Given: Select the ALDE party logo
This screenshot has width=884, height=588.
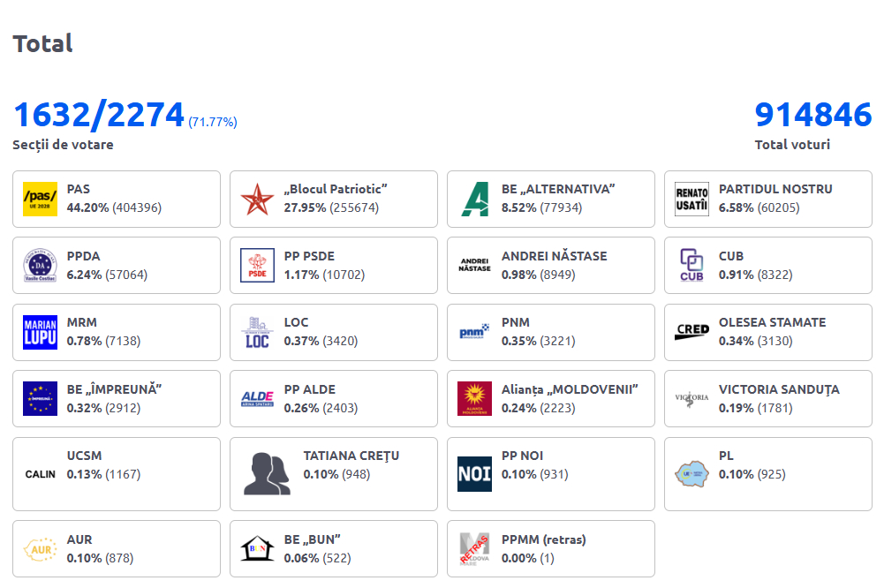Looking at the screenshot, I should (257, 398).
